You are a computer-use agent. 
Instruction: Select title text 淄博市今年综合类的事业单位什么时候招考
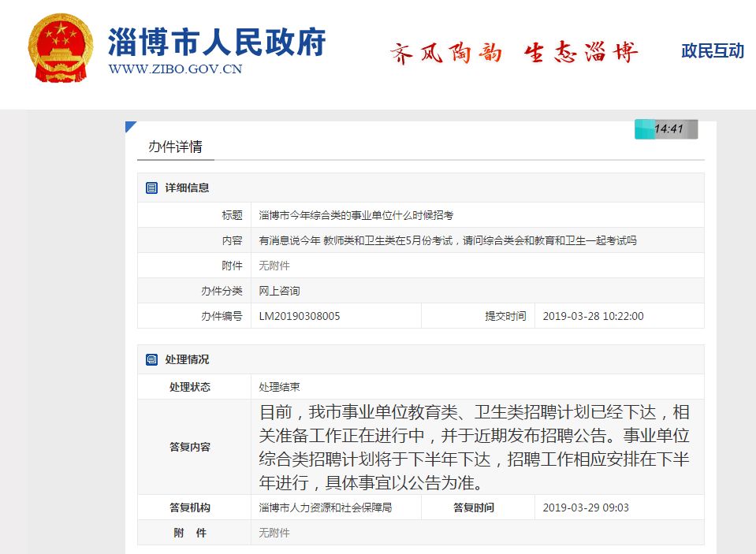click(x=356, y=215)
